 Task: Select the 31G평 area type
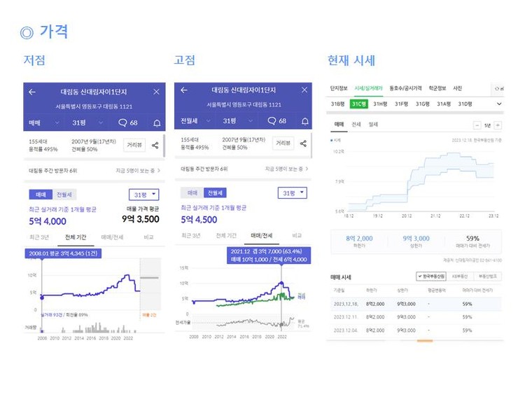(x=422, y=104)
